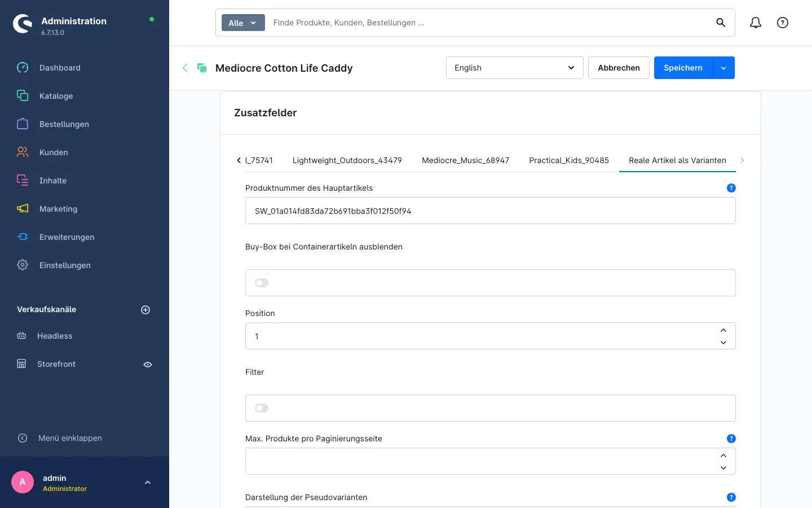812x508 pixels.
Task: Click the Verkaufskanäle section heading
Action: [46, 309]
